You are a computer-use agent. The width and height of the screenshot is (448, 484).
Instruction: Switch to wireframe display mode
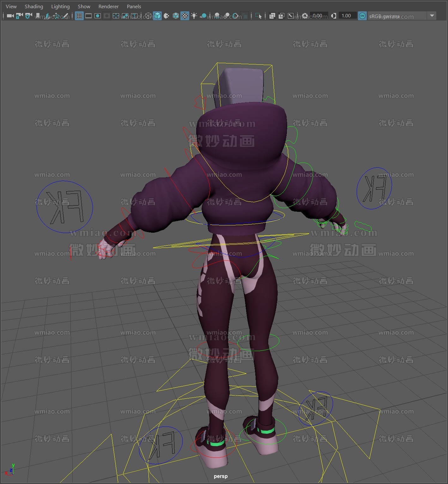(x=148, y=16)
